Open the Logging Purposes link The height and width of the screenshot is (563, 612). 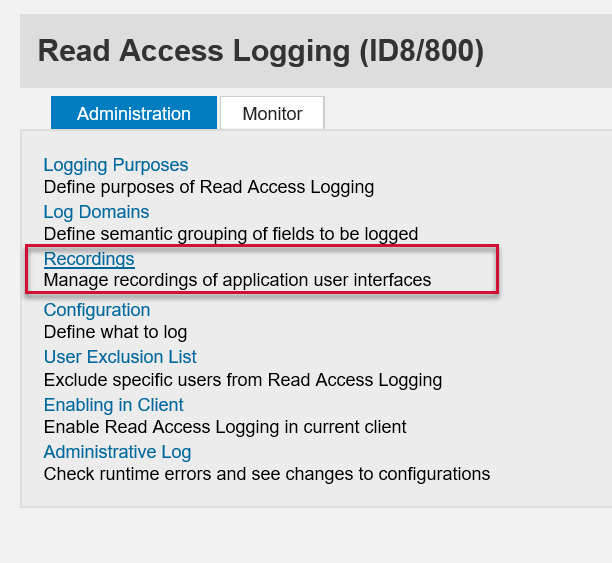(x=115, y=165)
